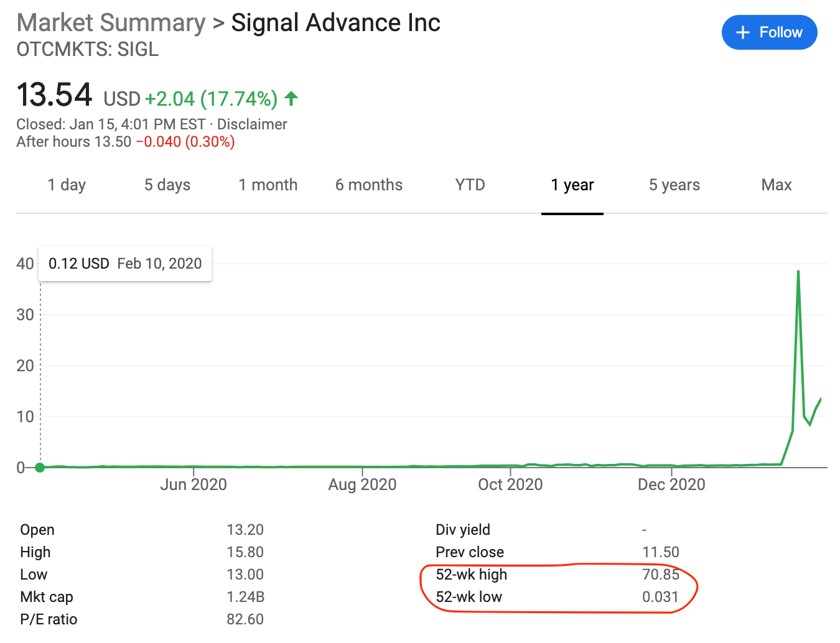Click the green dot marker on chart start
This screenshot has height=643, width=840.
coord(40,468)
